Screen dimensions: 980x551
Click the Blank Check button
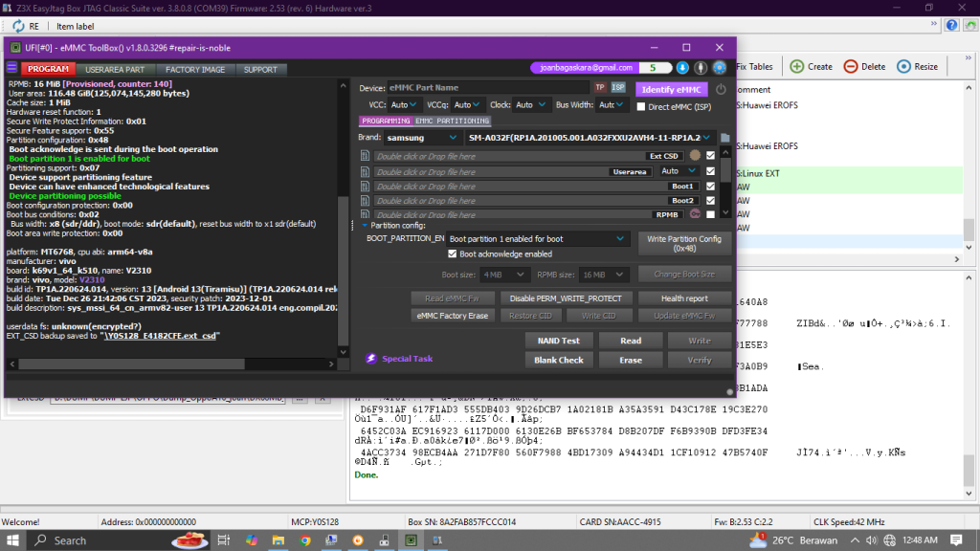tap(559, 360)
